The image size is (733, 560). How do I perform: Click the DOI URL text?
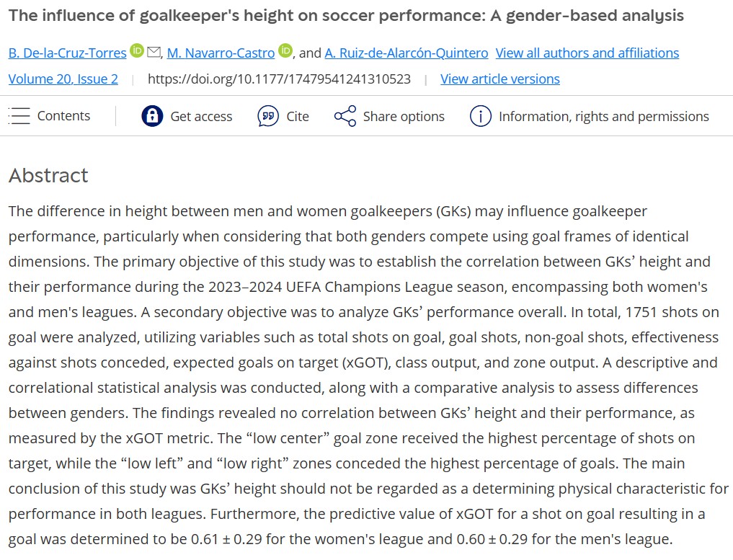279,79
